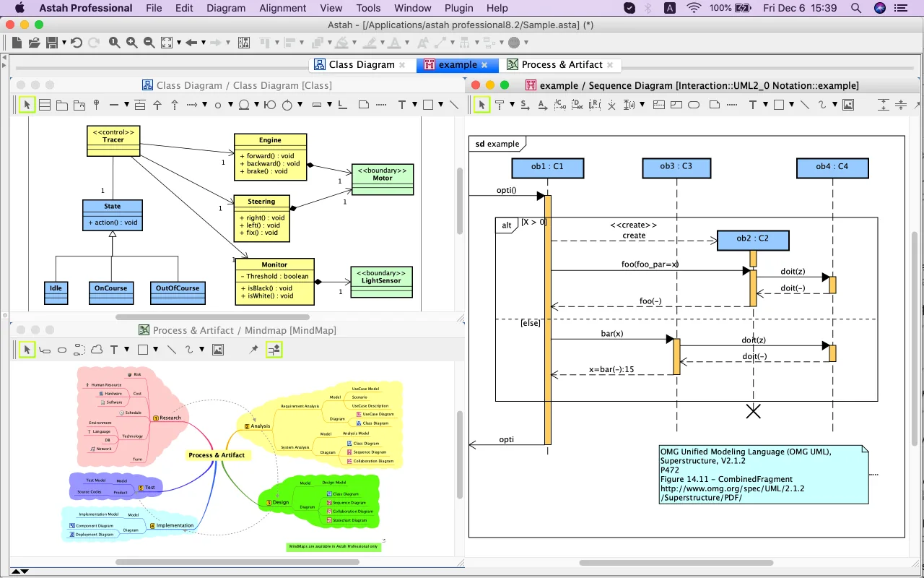Click the Process & Artifact mindmap root topic
Viewport: 924px width, 578px height.
pos(217,455)
